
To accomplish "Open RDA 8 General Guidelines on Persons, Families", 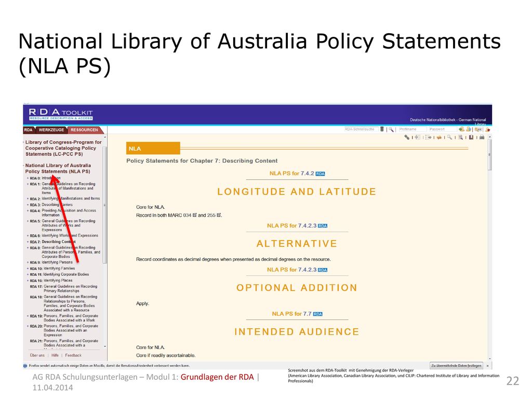I will (65, 252).
